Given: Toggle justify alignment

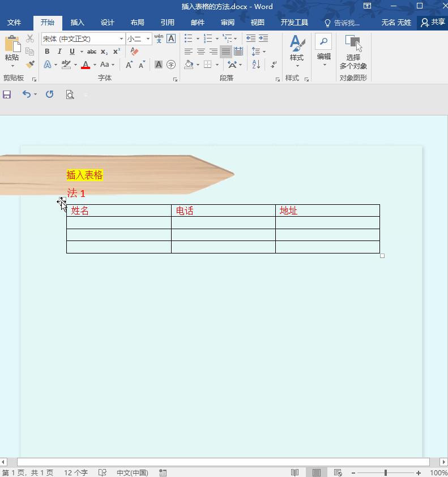Looking at the screenshot, I should pos(226,51).
